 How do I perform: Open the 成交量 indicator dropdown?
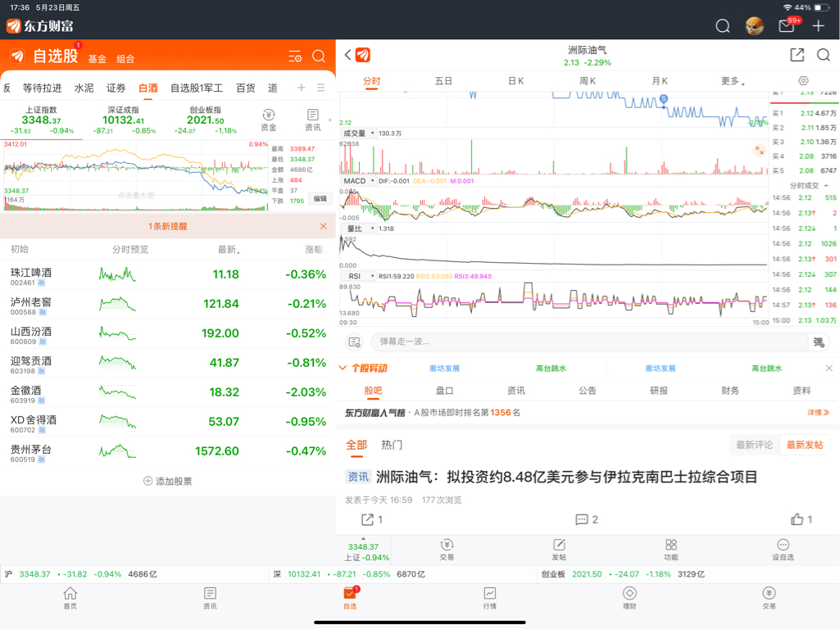pos(358,133)
